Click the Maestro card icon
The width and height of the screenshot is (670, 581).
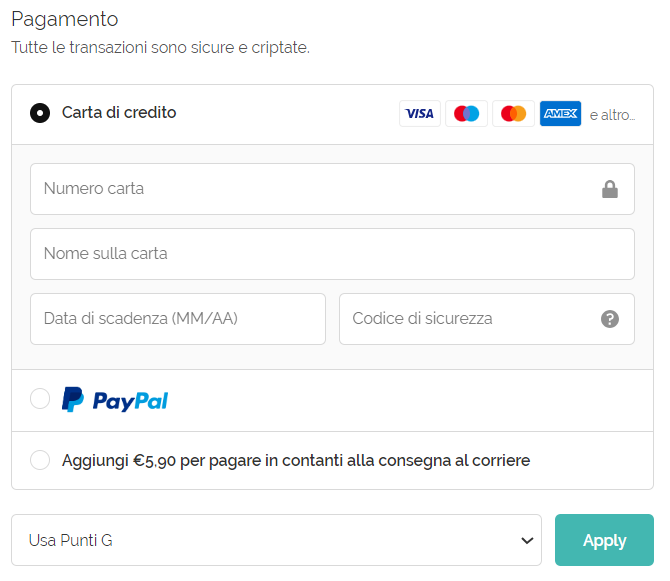(467, 114)
